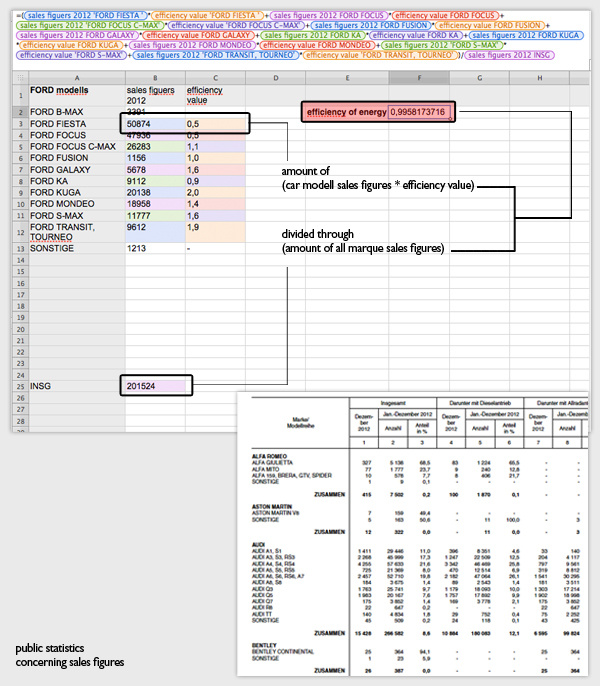This screenshot has width=600, height=686.
Task: Click the 'efficiency value FORD FUSION' token
Action: point(490,25)
